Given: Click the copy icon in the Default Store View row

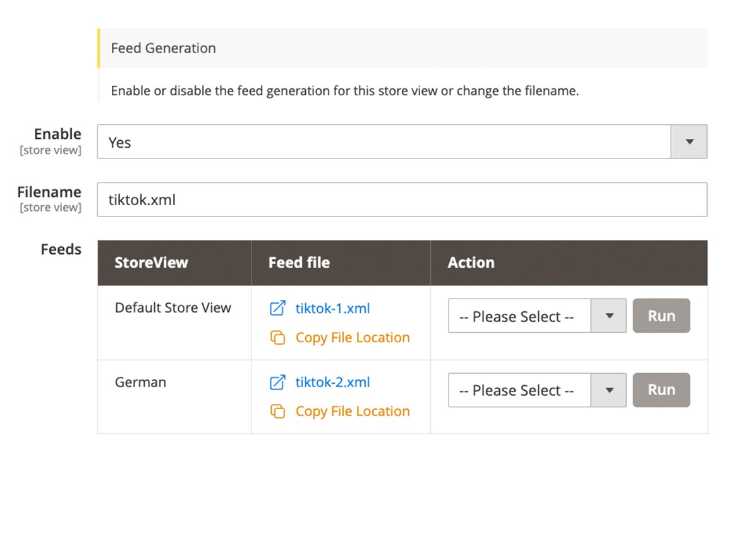Looking at the screenshot, I should pos(277,338).
